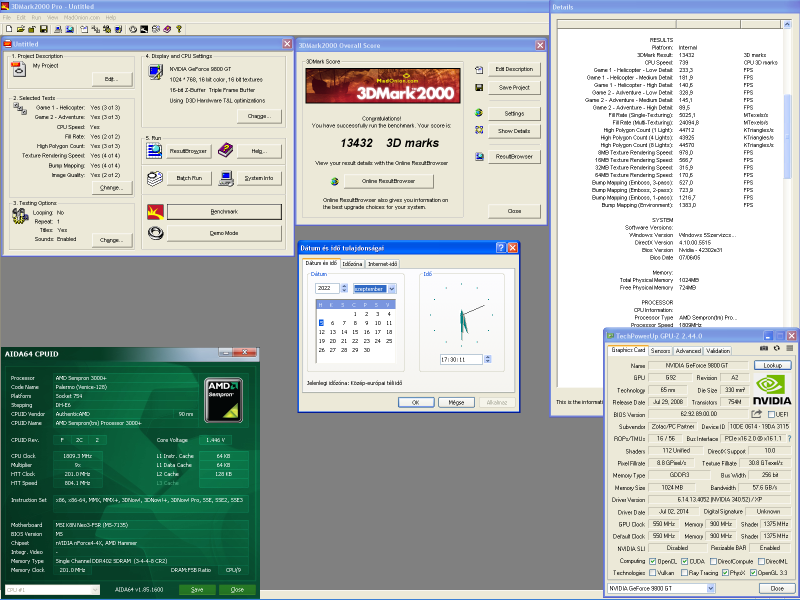
Task: Click the Mégse button in date dialog
Action: (456, 402)
